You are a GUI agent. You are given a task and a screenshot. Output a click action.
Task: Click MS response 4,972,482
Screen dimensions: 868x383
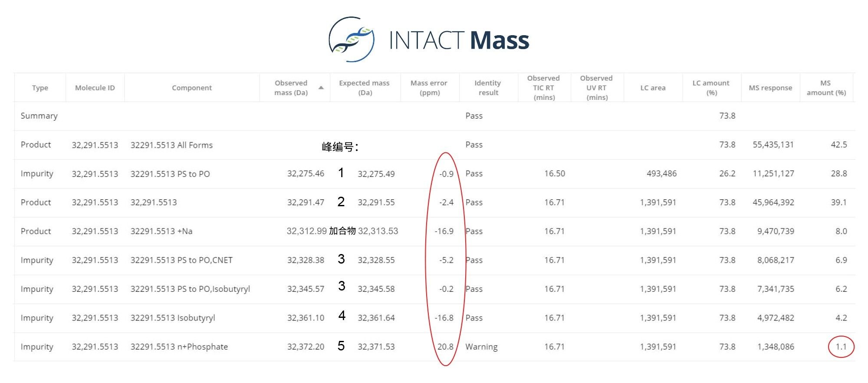tap(776, 318)
